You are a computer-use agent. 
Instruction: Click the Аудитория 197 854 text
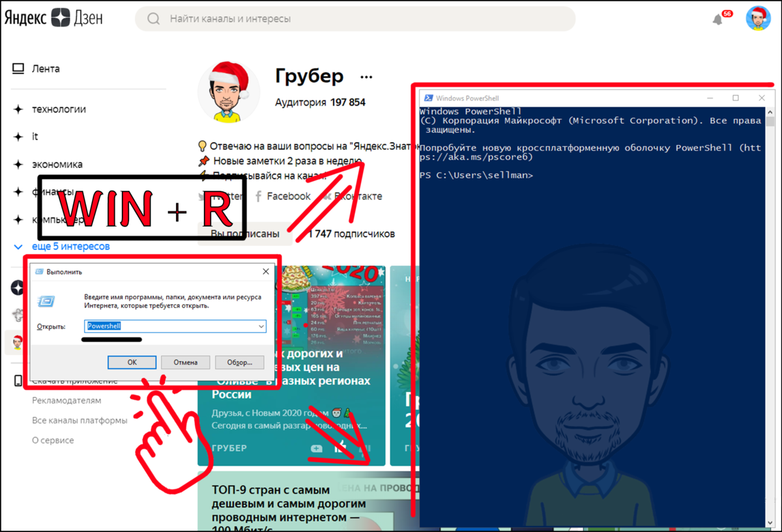(x=320, y=102)
